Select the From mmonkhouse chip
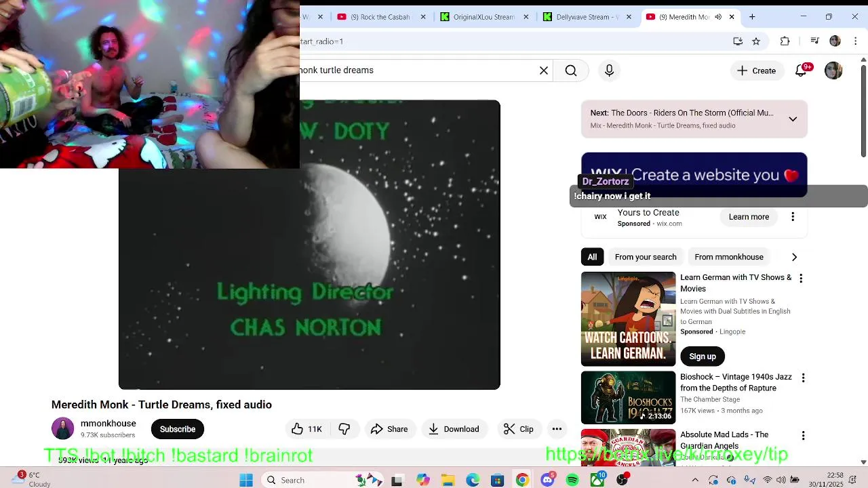 tap(729, 257)
